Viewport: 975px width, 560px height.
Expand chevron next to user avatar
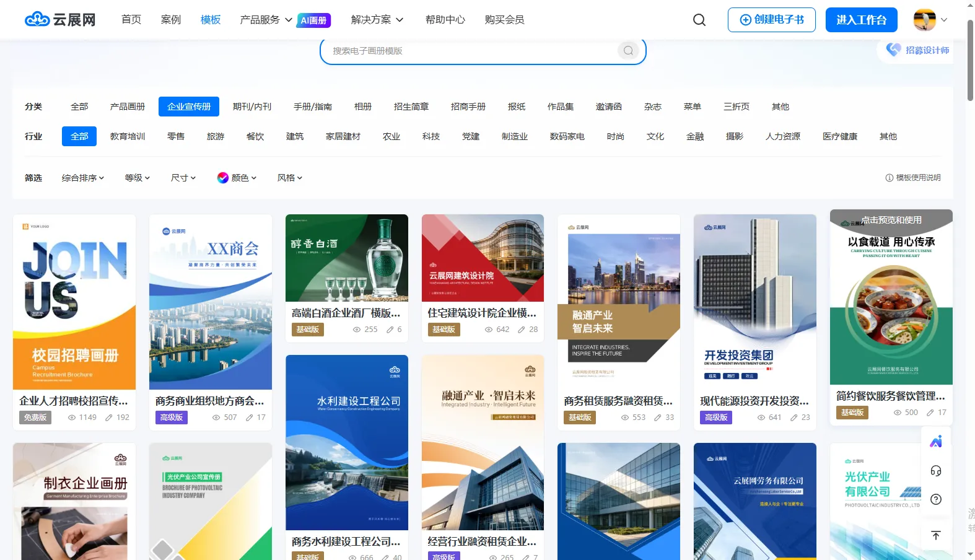[x=944, y=20]
